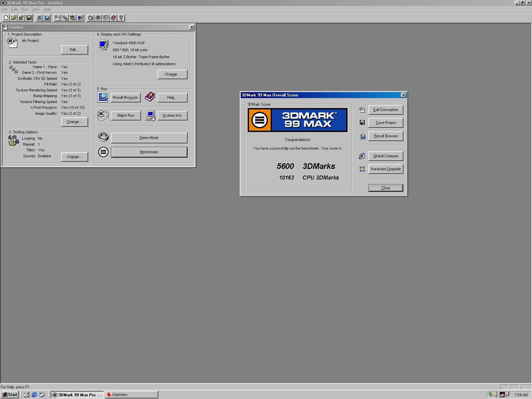Click Save Project in score dialog

click(x=386, y=123)
